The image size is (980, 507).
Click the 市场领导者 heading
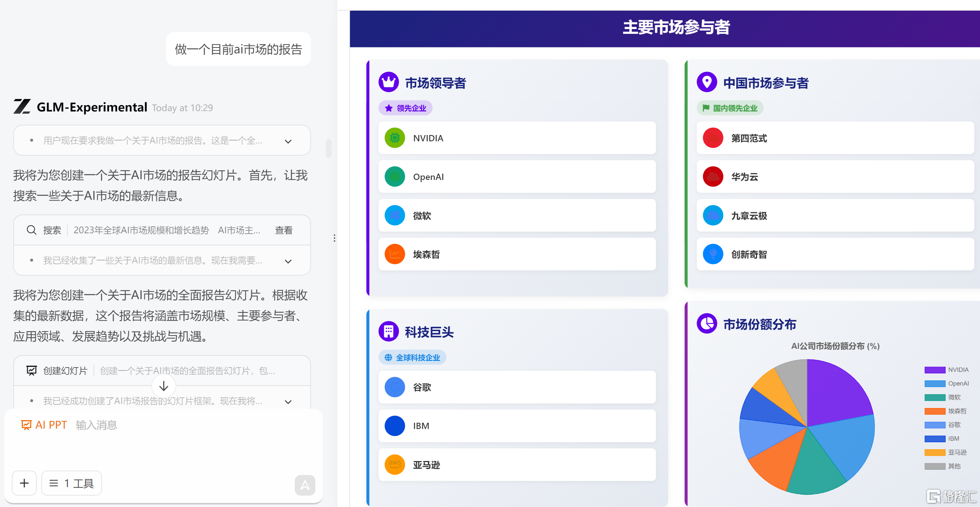[435, 82]
